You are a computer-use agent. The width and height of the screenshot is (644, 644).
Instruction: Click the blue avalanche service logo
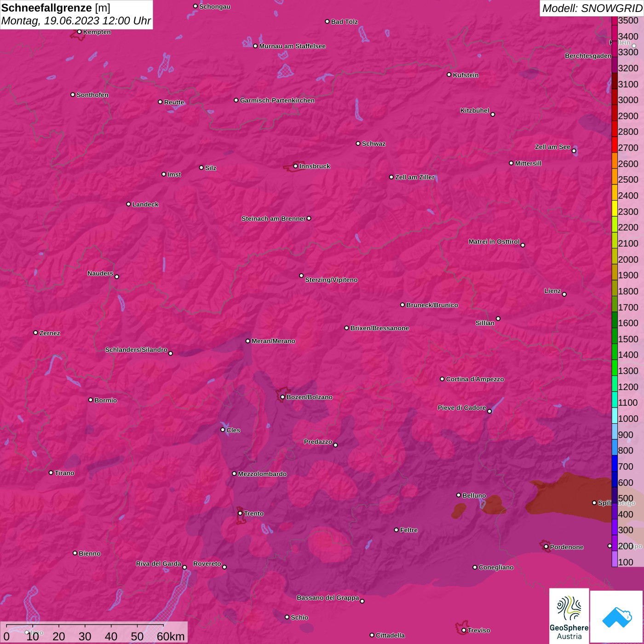617,617
